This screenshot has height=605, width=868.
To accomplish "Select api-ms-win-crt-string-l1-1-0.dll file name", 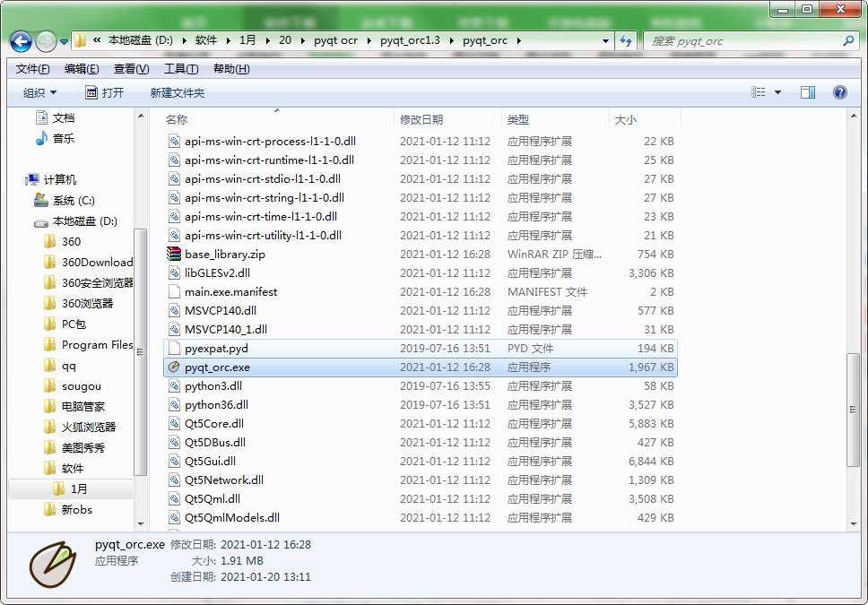I will (x=265, y=197).
